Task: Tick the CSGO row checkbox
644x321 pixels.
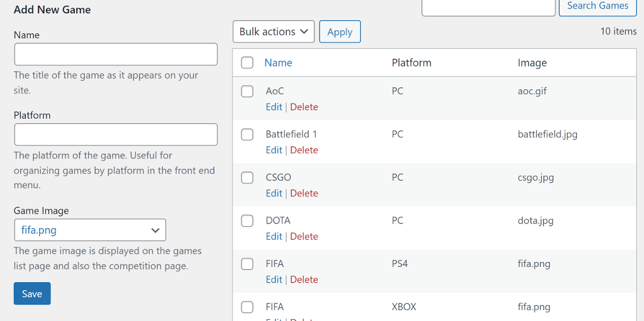Action: [247, 178]
